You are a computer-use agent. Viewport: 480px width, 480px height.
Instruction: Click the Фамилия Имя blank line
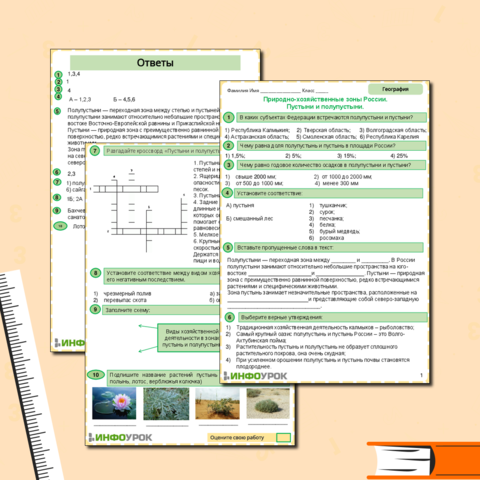[x=280, y=91]
